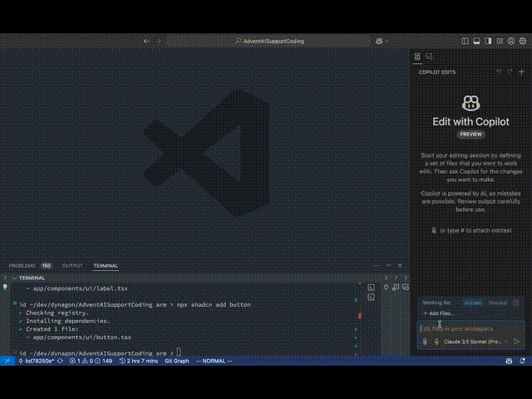
Task: Click the red terminal overview-ruler marker
Action: (x=360, y=316)
